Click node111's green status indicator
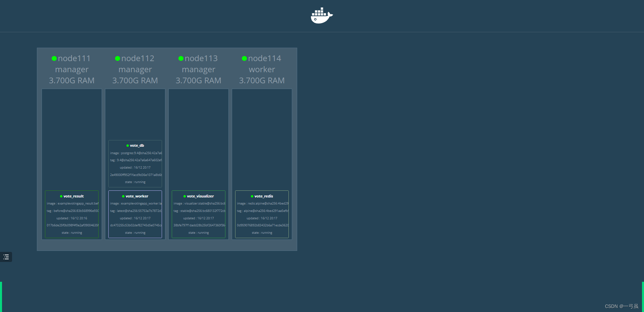 click(x=54, y=58)
